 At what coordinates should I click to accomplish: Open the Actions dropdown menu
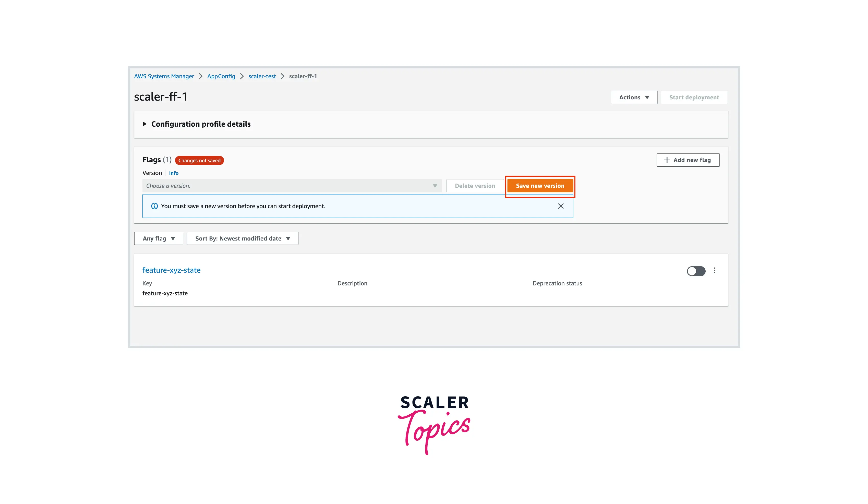pos(634,98)
